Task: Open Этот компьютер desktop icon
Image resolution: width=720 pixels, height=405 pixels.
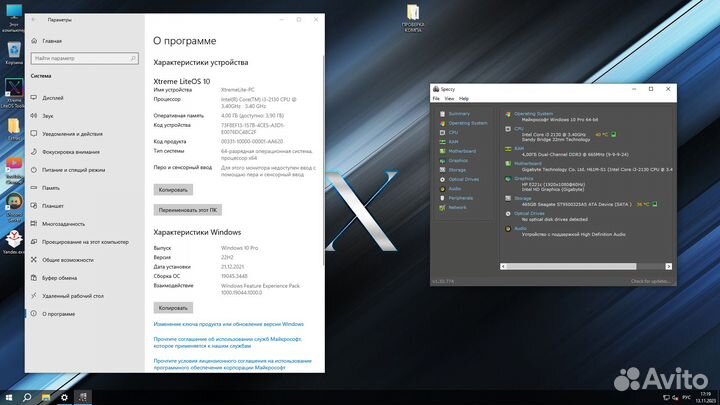Action: click(x=14, y=18)
